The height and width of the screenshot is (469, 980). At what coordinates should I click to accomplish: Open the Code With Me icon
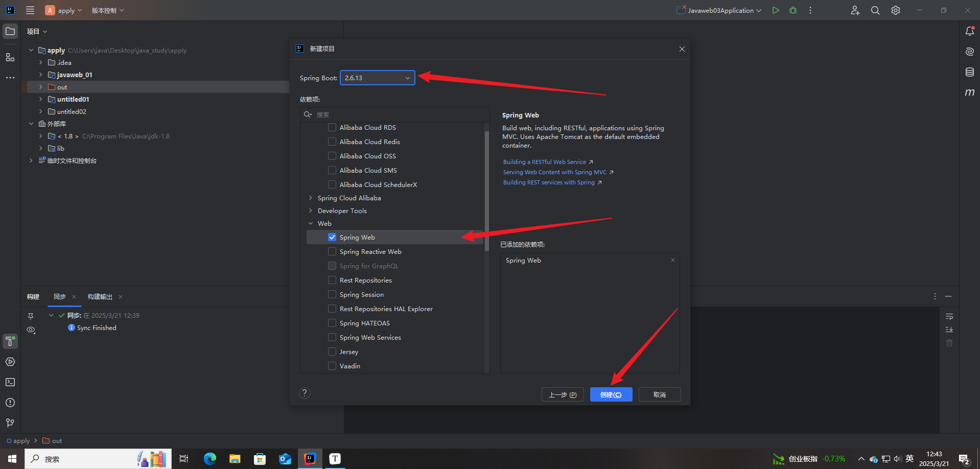[x=855, y=10]
